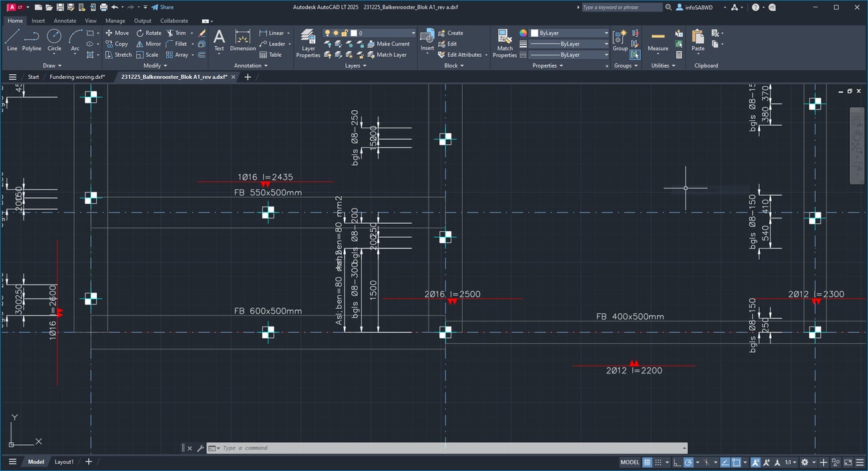
Task: Activate the Stretch command
Action: [118, 55]
